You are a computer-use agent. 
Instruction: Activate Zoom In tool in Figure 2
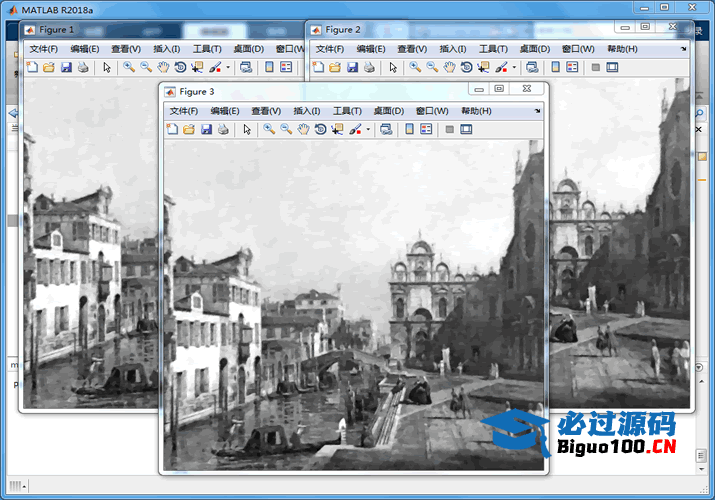pos(415,67)
